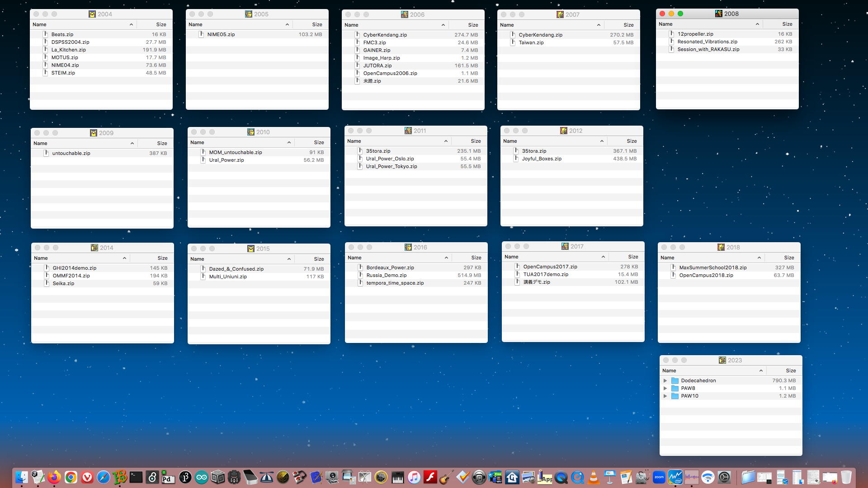
Task: Expand the PAW10 folder triangle
Action: (665, 396)
